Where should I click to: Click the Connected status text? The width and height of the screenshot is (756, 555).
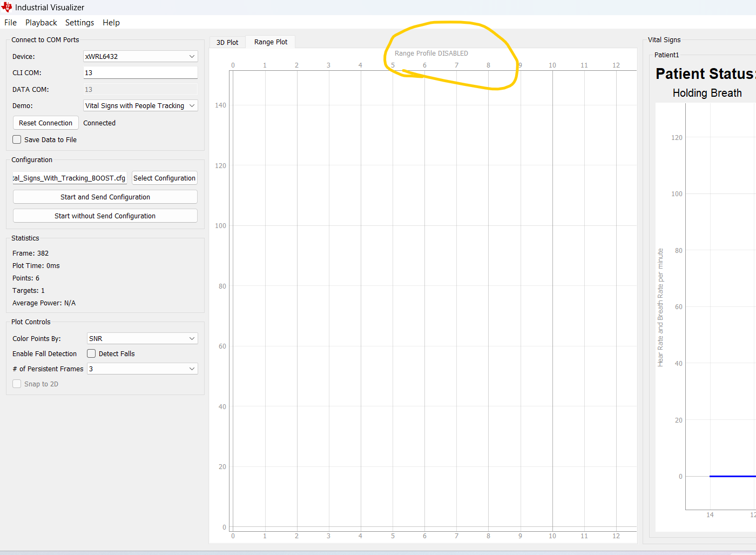tap(99, 123)
